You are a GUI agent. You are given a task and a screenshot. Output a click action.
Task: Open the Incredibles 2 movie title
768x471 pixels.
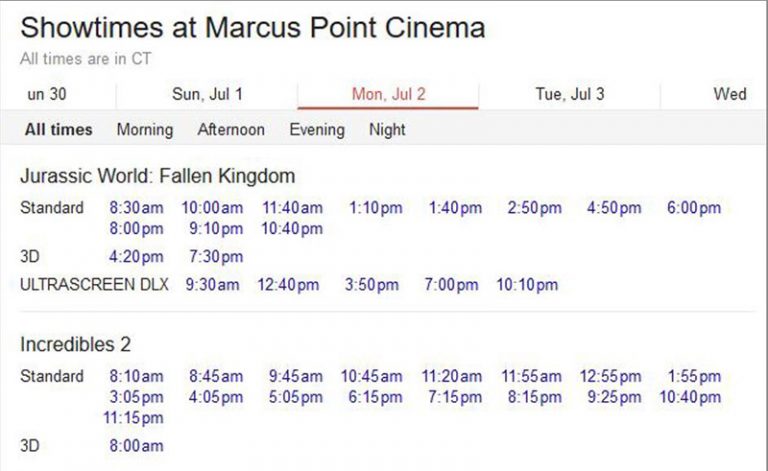pyautogui.click(x=76, y=344)
